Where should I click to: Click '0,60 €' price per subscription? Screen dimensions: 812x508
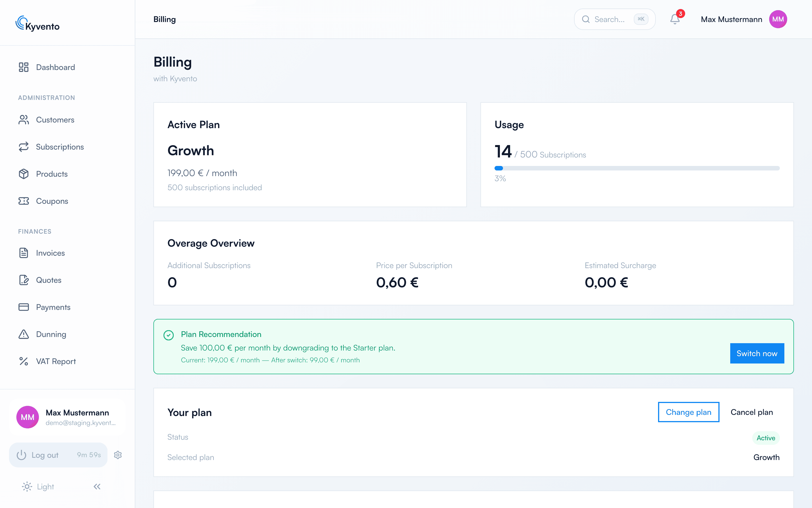[397, 283]
